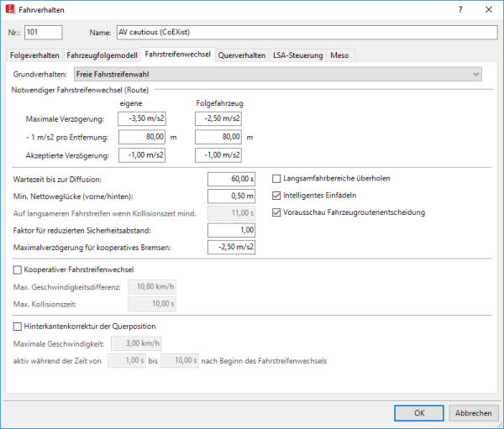504x429 pixels.
Task: Click the Nr. field showing 101
Action: point(44,32)
